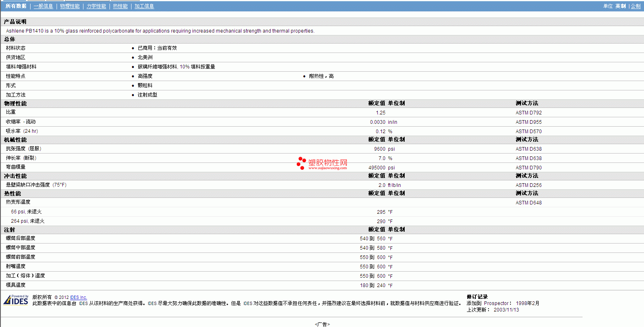This screenshot has height=327, width=644.
Task: Click the 玻璃纤维增强材料 filler value
Action: [x=176, y=67]
